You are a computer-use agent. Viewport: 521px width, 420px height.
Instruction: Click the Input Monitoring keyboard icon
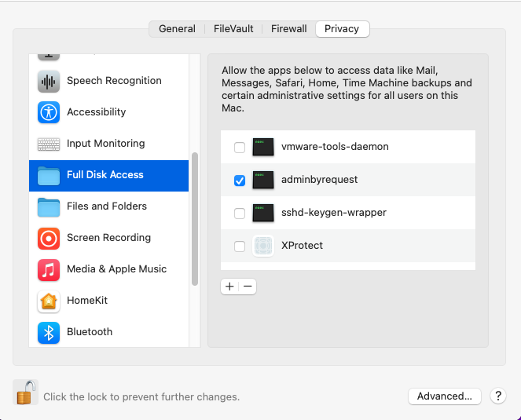(49, 144)
